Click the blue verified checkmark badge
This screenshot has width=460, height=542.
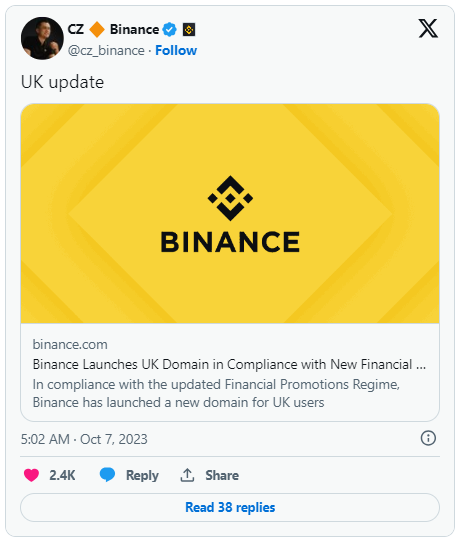click(x=170, y=30)
